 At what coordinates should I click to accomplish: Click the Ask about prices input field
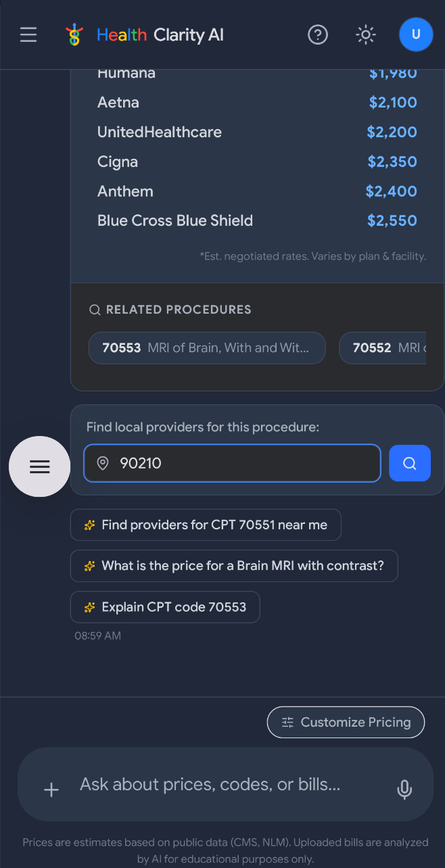point(223,784)
